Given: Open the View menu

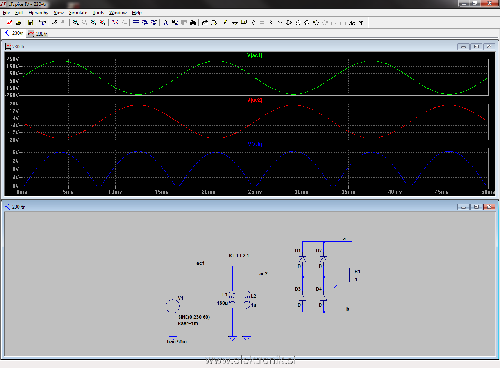Looking at the screenshot, I should pos(59,13).
